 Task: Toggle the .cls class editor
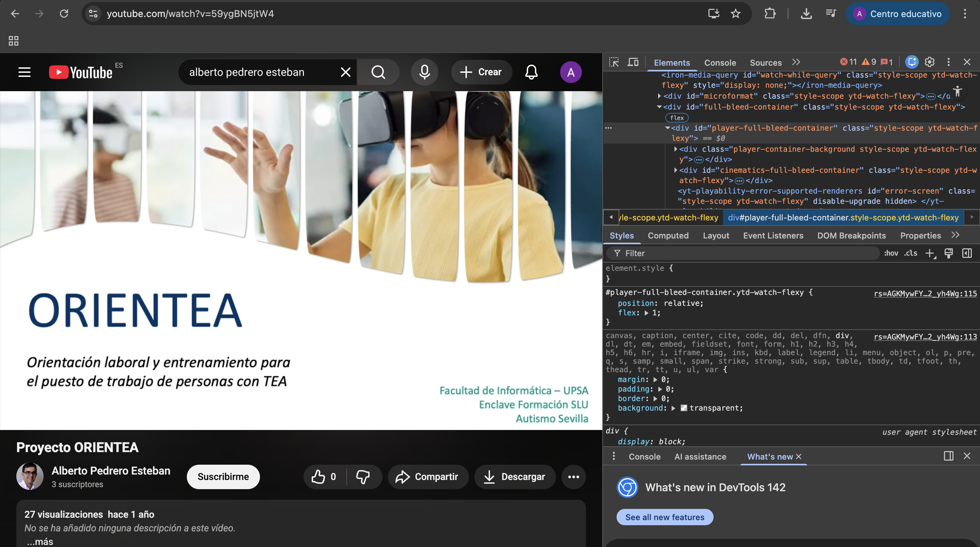point(910,253)
